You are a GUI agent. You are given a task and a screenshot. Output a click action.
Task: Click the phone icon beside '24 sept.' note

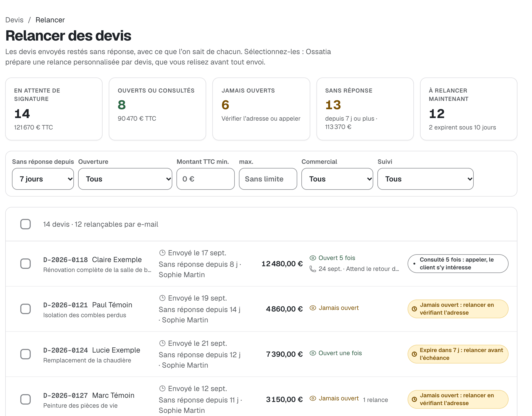[x=313, y=269]
